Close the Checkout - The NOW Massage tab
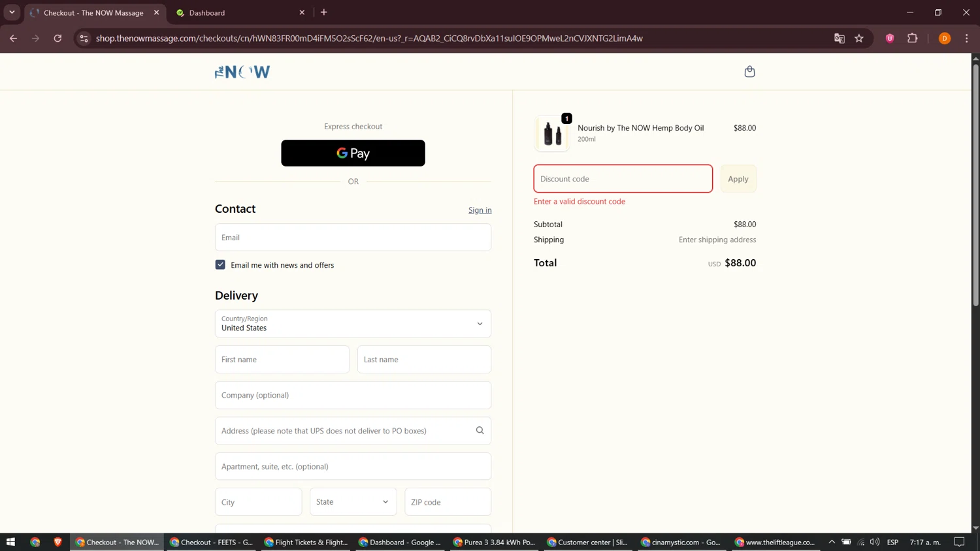Image resolution: width=980 pixels, height=551 pixels. coord(157,12)
